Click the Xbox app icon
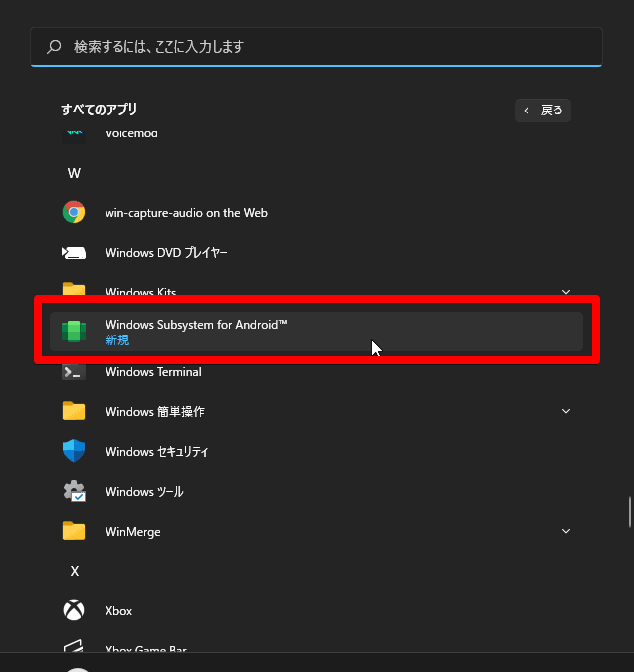The width and height of the screenshot is (634, 672). pyautogui.click(x=74, y=610)
